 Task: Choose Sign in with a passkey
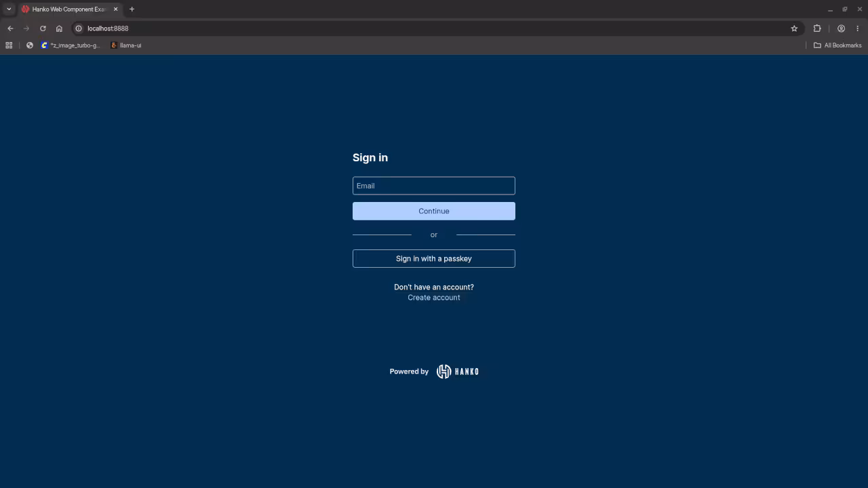pos(434,258)
